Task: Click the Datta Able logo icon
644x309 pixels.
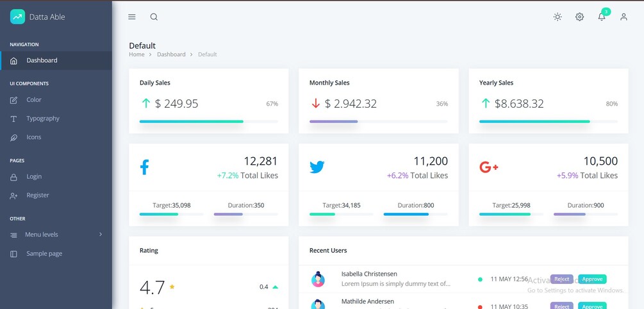Action: click(18, 17)
